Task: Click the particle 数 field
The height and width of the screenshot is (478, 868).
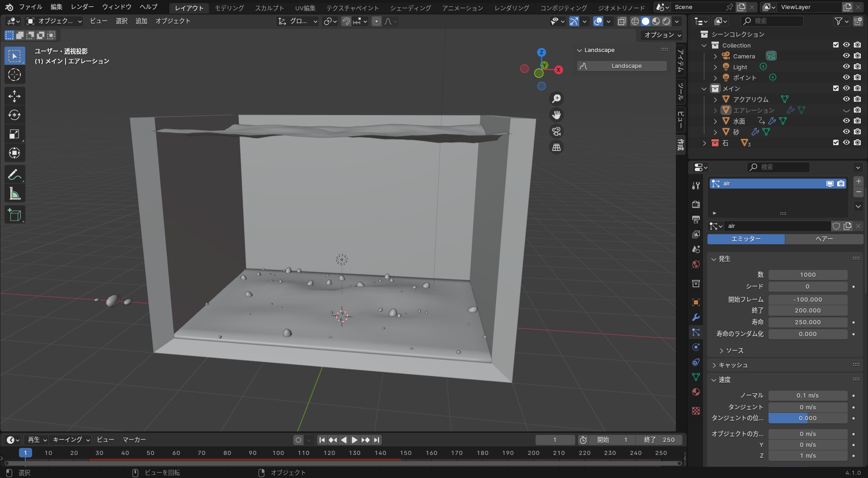Action: (x=808, y=275)
